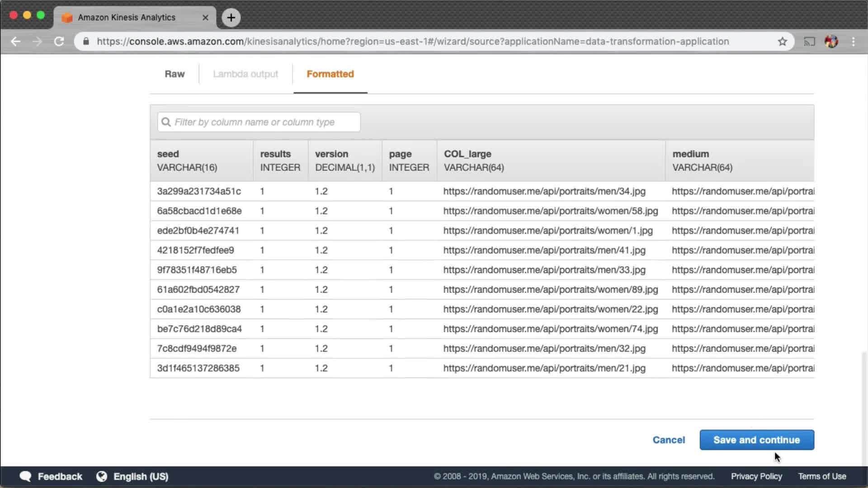Switch to the Raw tab

point(175,74)
